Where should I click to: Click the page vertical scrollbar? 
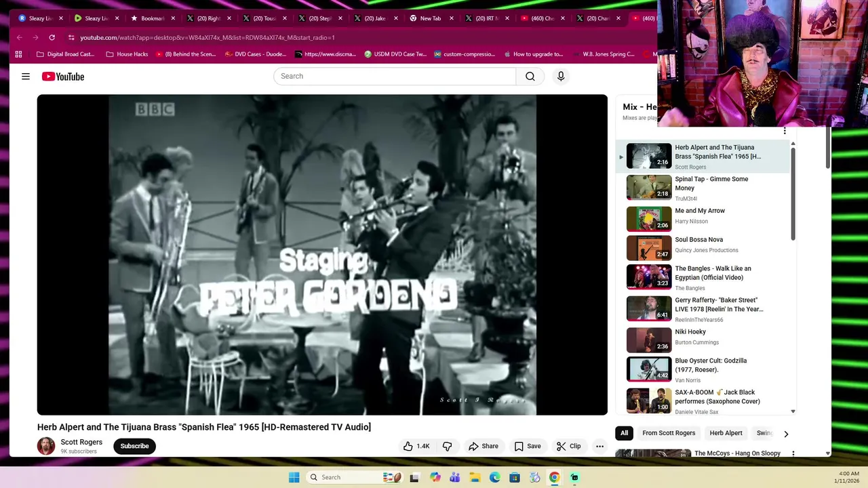[828, 149]
